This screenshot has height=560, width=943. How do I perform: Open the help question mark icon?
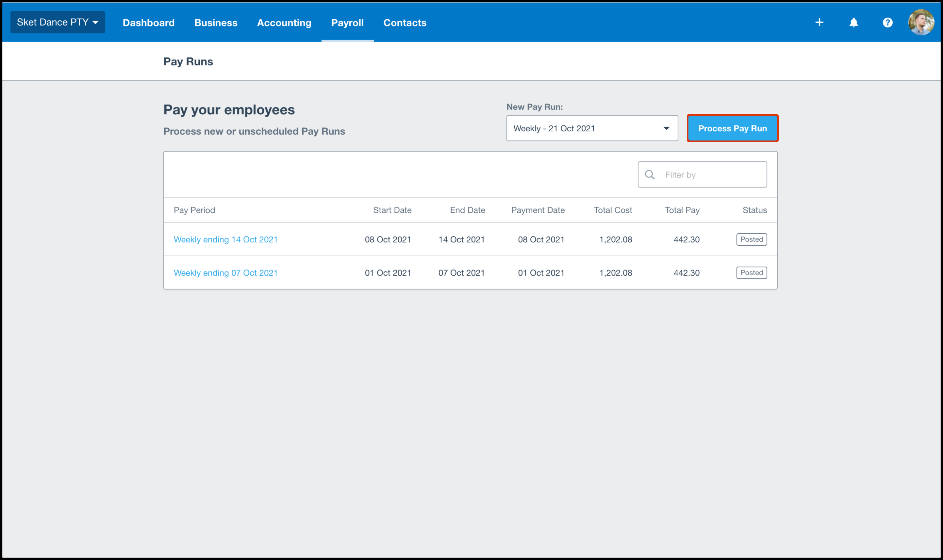point(887,23)
